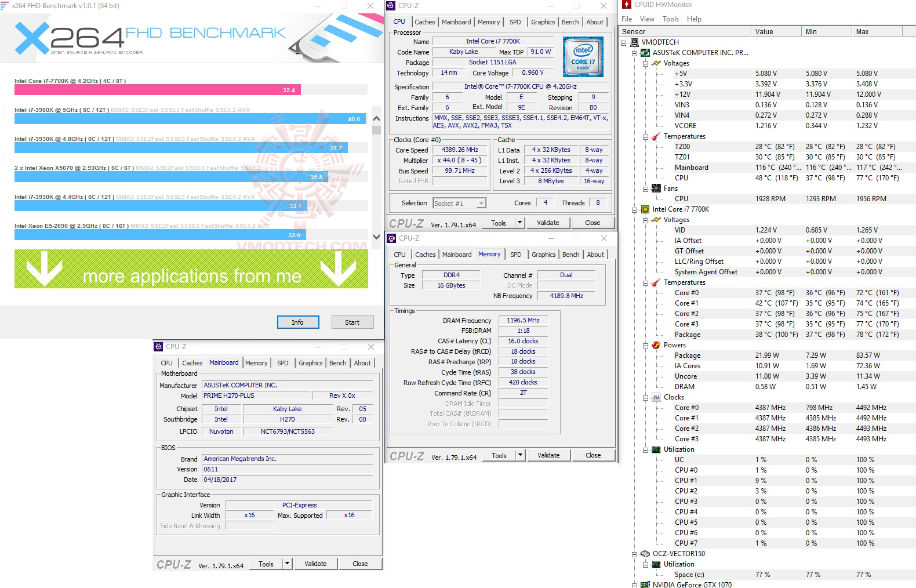Open Tools dropdown arrow in CPU-Z Mainboard window

point(287,564)
